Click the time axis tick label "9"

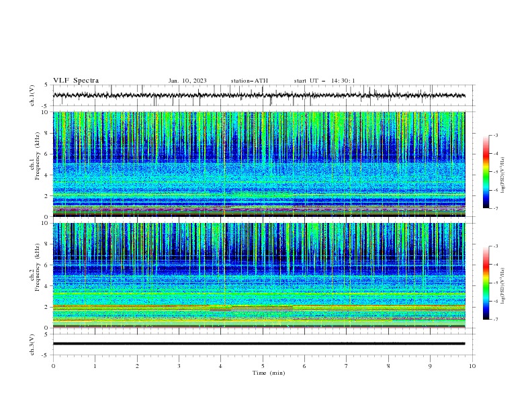430,366
